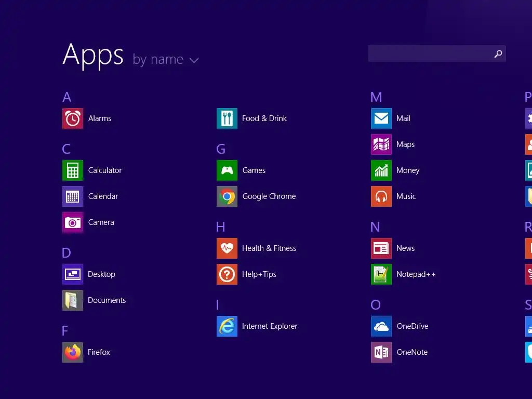Click the 'Firefox' label text
Screen dimensions: 532x399
coord(99,352)
